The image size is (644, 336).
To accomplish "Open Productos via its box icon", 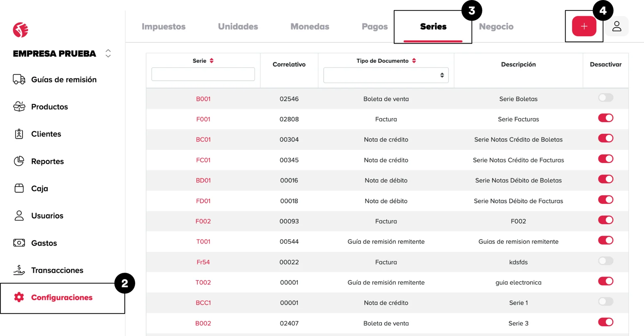I will pos(19,107).
